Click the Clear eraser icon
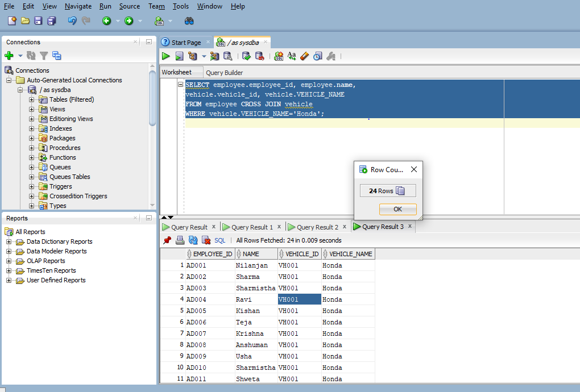Viewport: 580px width, 392px height. pyautogui.click(x=304, y=56)
